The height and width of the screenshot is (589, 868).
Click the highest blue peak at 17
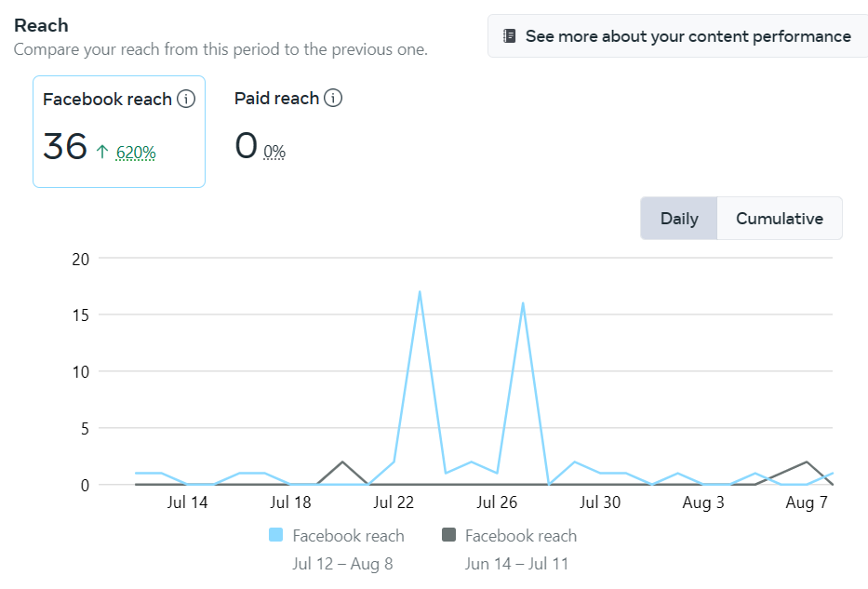[420, 292]
